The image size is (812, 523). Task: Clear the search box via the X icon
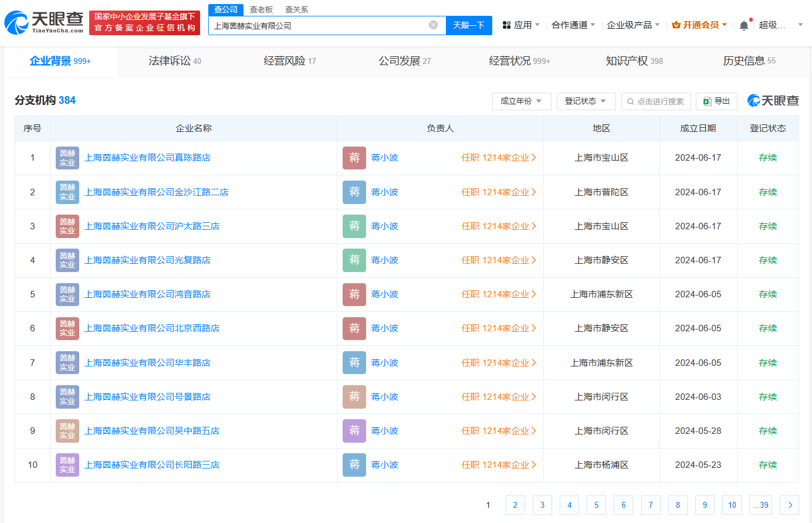[x=433, y=25]
